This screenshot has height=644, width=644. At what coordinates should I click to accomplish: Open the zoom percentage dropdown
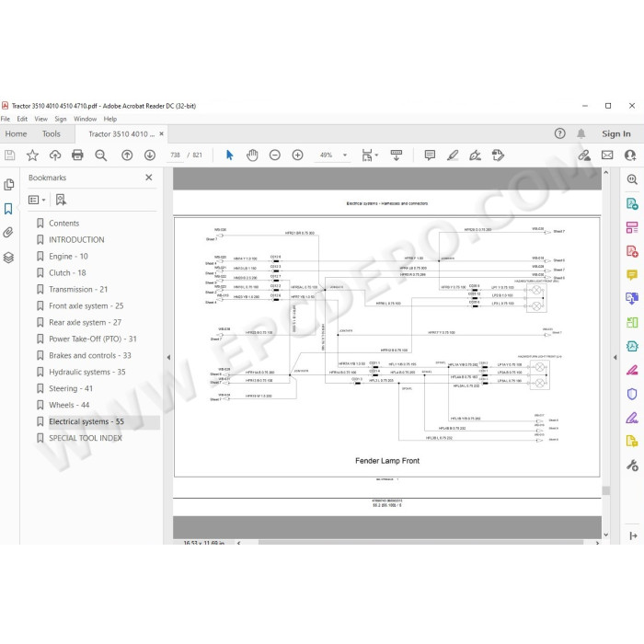(x=345, y=155)
